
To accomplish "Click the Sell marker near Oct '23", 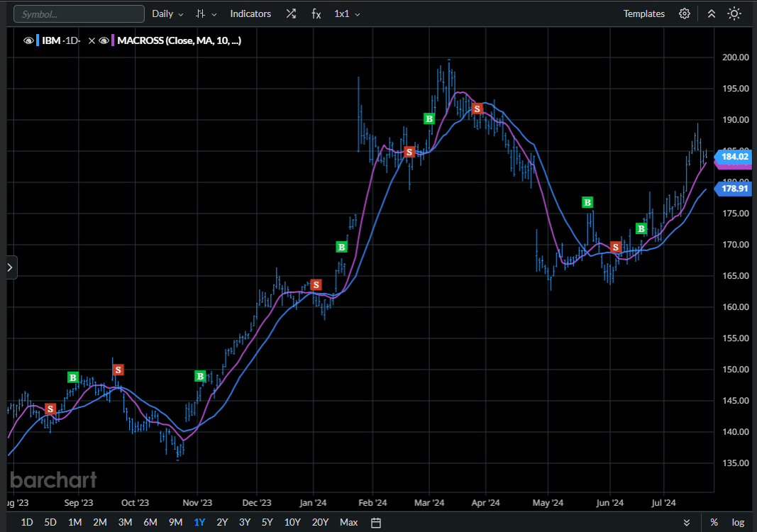I will pos(118,370).
